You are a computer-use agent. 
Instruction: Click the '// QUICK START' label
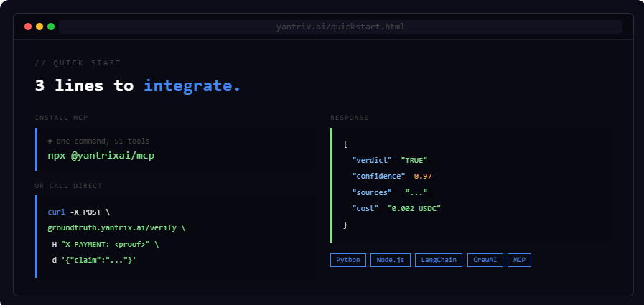[78, 63]
